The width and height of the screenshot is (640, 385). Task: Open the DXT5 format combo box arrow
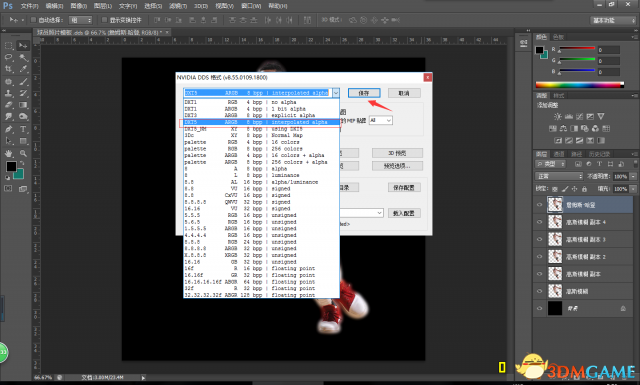[x=336, y=93]
